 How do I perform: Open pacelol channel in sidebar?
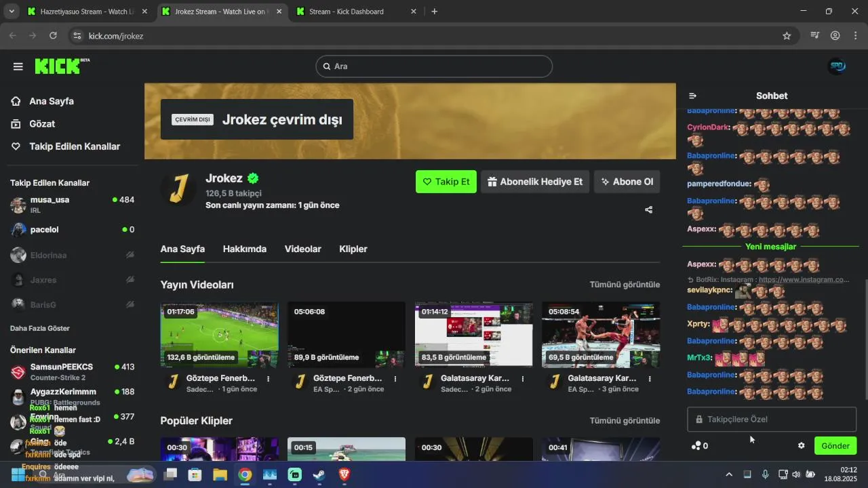click(x=72, y=230)
